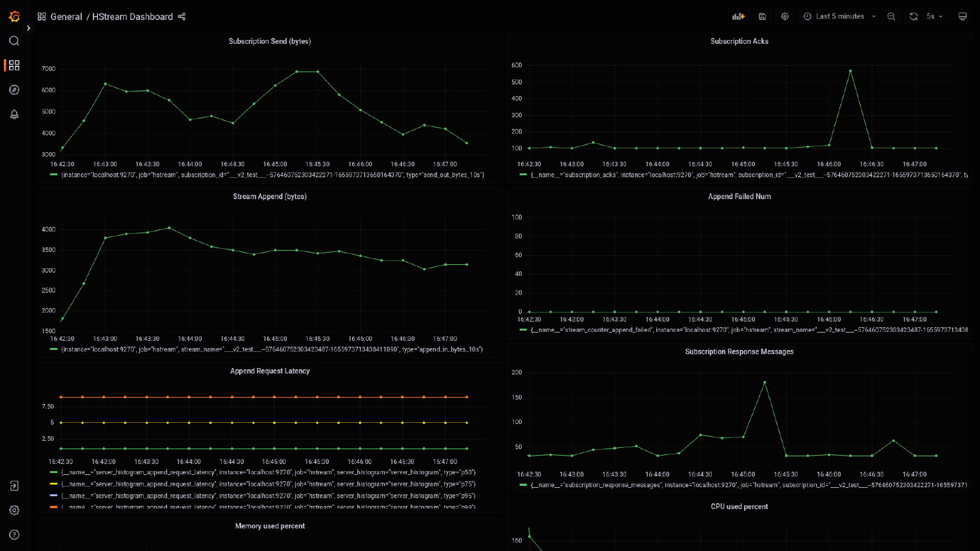Open the Help question mark icon
980x551 pixels.
point(14,535)
